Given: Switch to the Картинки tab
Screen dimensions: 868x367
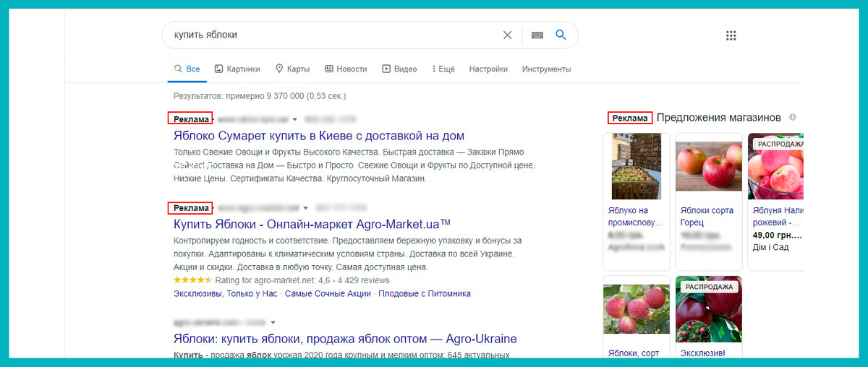Looking at the screenshot, I should coord(237,69).
